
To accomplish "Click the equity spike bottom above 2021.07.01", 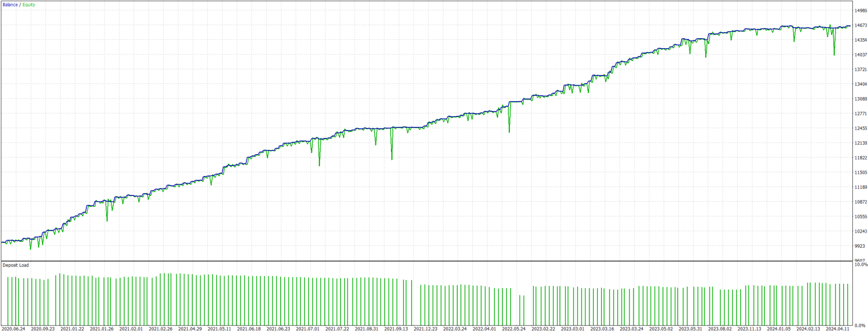I will [x=319, y=166].
